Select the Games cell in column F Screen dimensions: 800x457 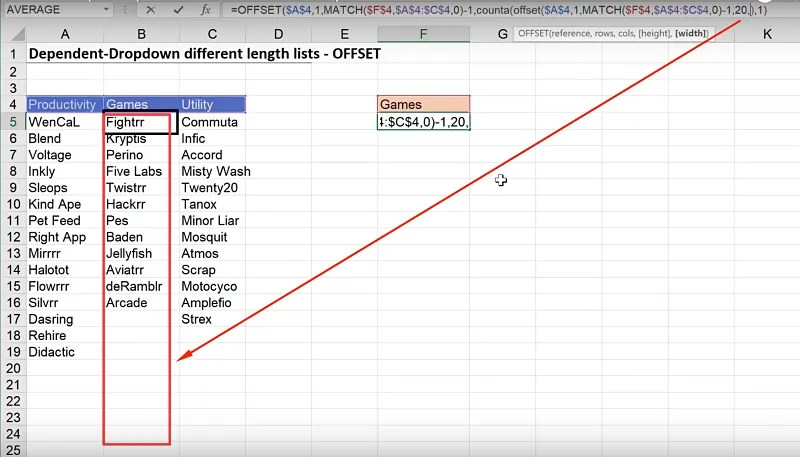423,104
